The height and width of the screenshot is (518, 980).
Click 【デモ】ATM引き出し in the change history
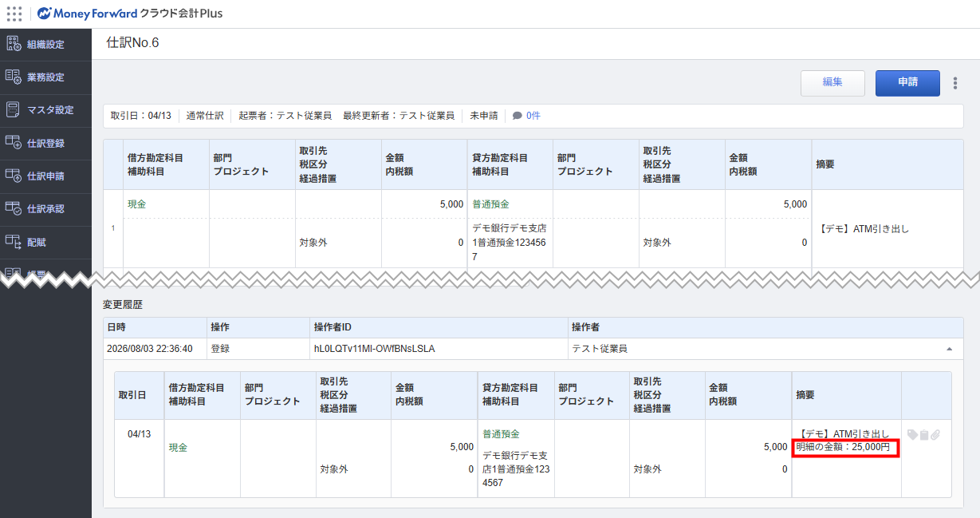point(842,434)
